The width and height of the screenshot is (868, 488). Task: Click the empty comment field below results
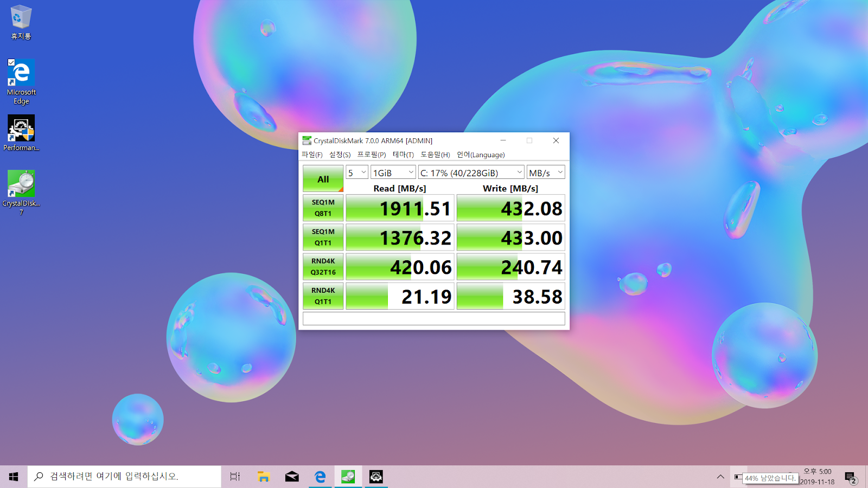(433, 318)
